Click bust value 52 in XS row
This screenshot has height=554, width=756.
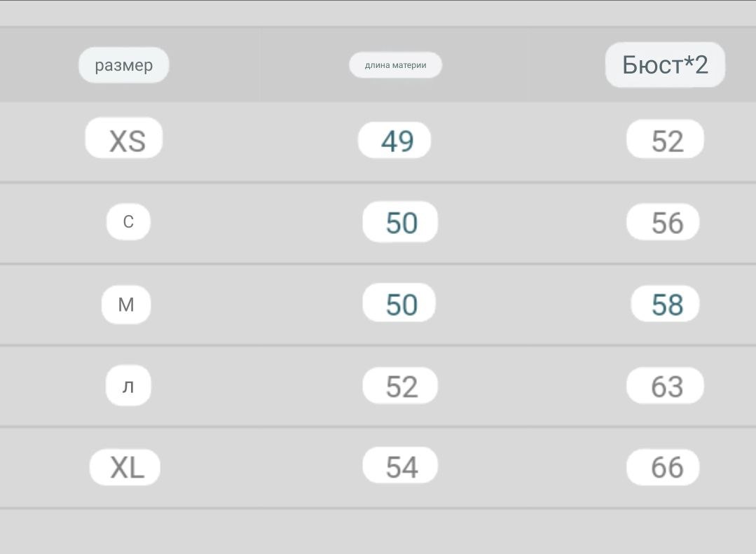[666, 139]
